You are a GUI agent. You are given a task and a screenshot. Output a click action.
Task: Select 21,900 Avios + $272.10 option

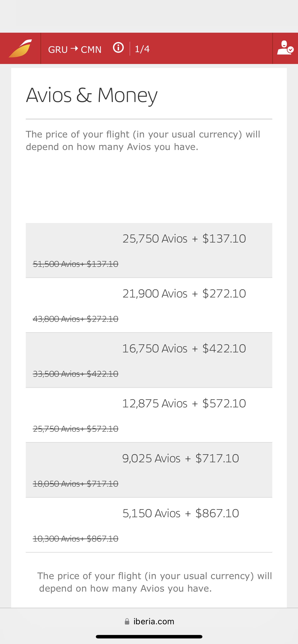tap(149, 305)
